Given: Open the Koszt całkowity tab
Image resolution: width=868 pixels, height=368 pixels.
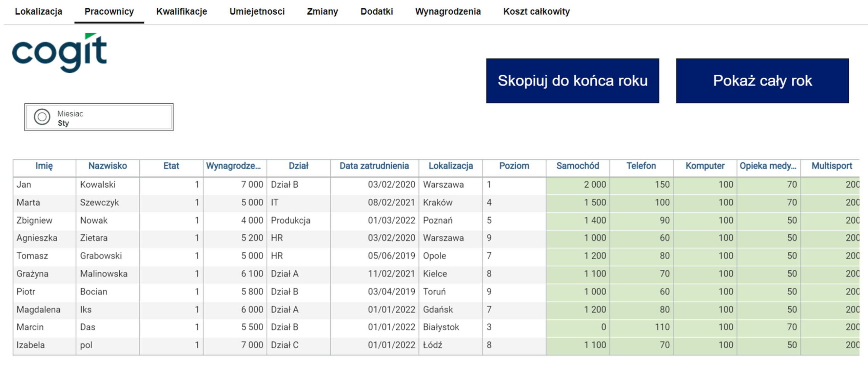Looking at the screenshot, I should [x=536, y=12].
